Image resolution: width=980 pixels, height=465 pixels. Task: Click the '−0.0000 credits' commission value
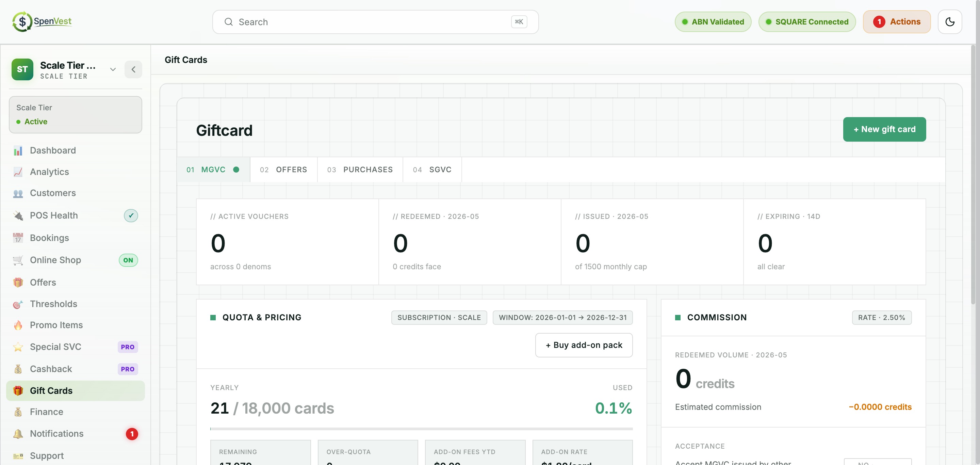880,407
